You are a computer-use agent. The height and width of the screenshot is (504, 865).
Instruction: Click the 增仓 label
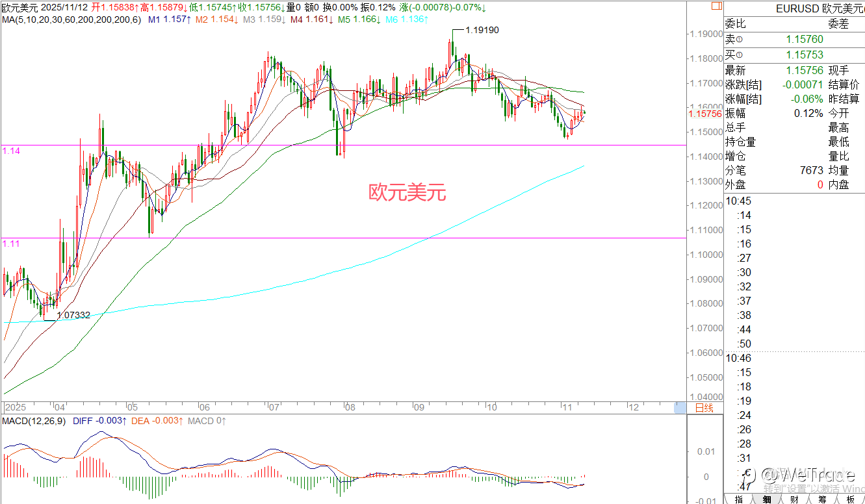tap(736, 156)
